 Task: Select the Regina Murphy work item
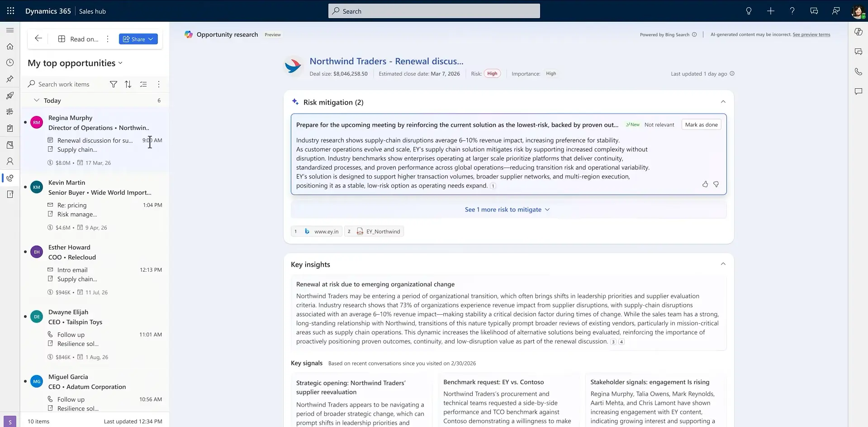tap(95, 140)
